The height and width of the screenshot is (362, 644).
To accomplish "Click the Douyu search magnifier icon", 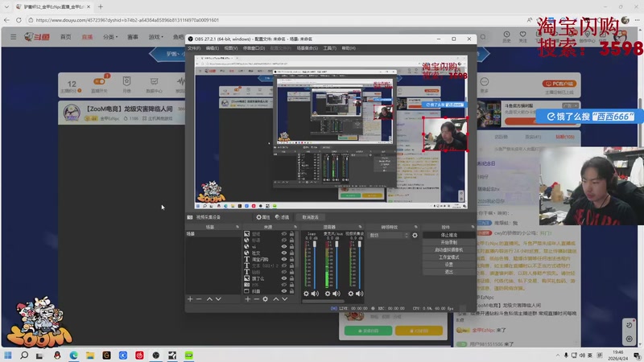I will pos(483,37).
